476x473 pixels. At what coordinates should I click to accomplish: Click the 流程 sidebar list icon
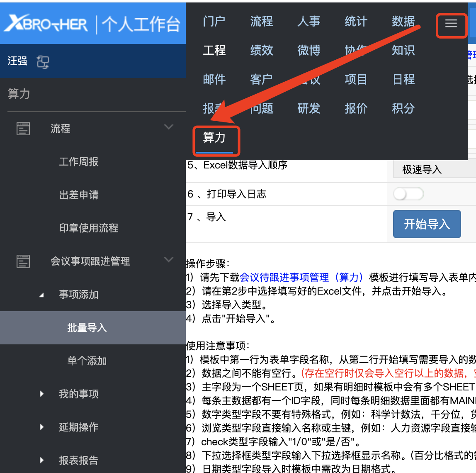23,129
